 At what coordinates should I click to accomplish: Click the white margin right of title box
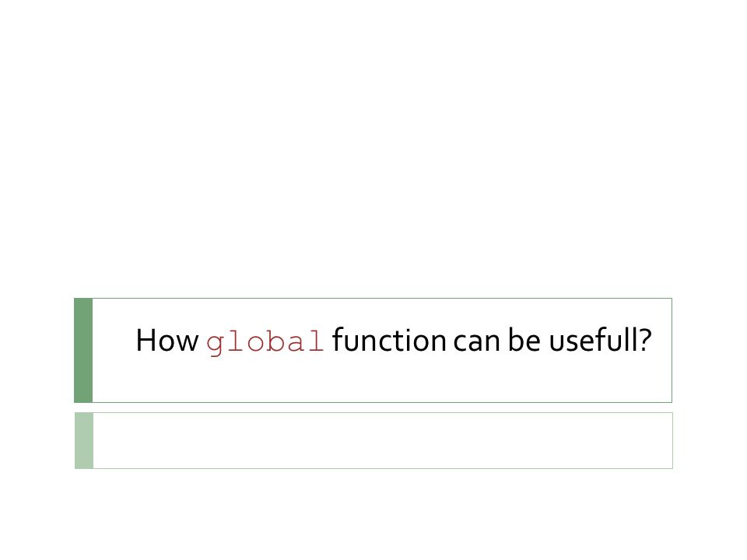[x=710, y=351]
